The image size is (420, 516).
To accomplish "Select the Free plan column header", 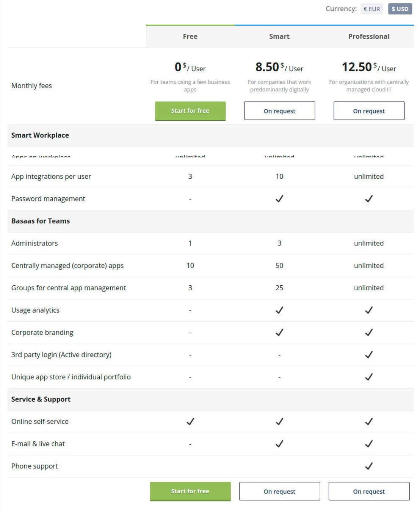I will click(x=190, y=36).
